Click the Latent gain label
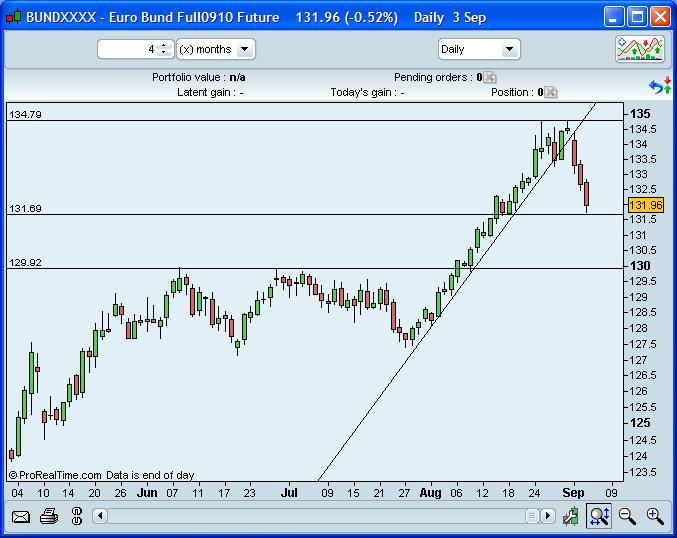Viewport: 677px width, 538px height. click(206, 92)
